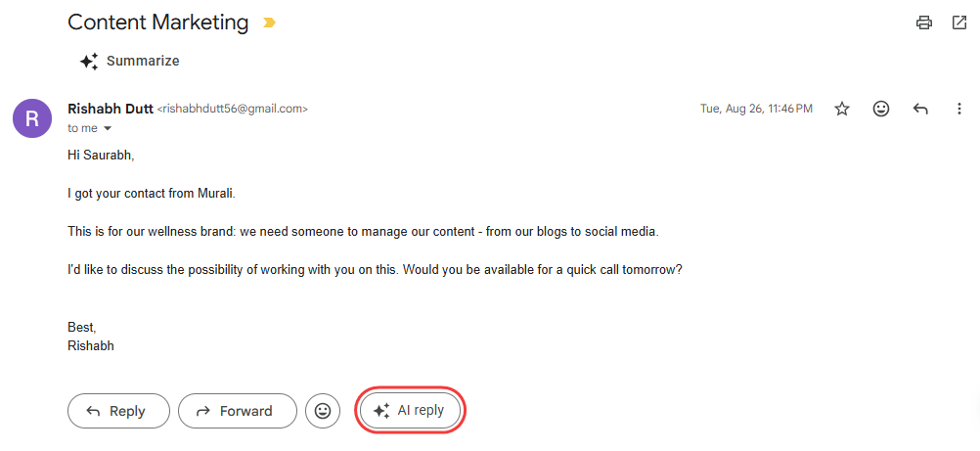This screenshot has height=451, width=980.
Task: Click the paragraph about the wellness brand
Action: pos(363,231)
